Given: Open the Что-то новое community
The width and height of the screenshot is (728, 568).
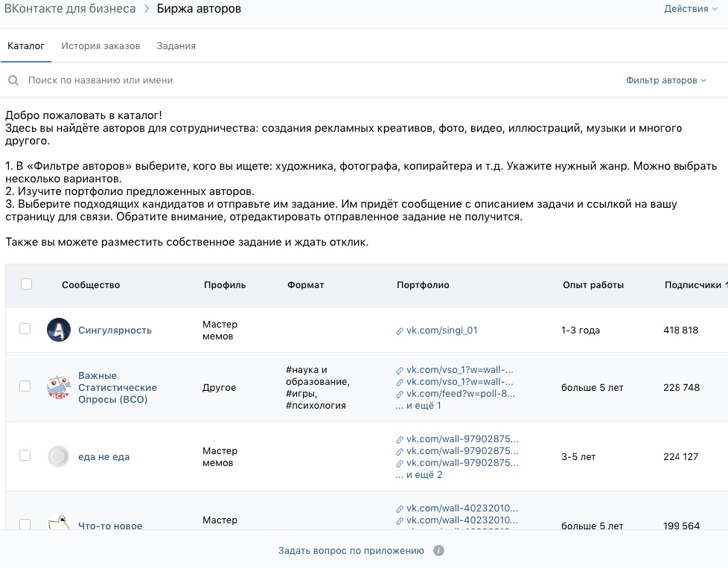Looking at the screenshot, I should pos(110,526).
